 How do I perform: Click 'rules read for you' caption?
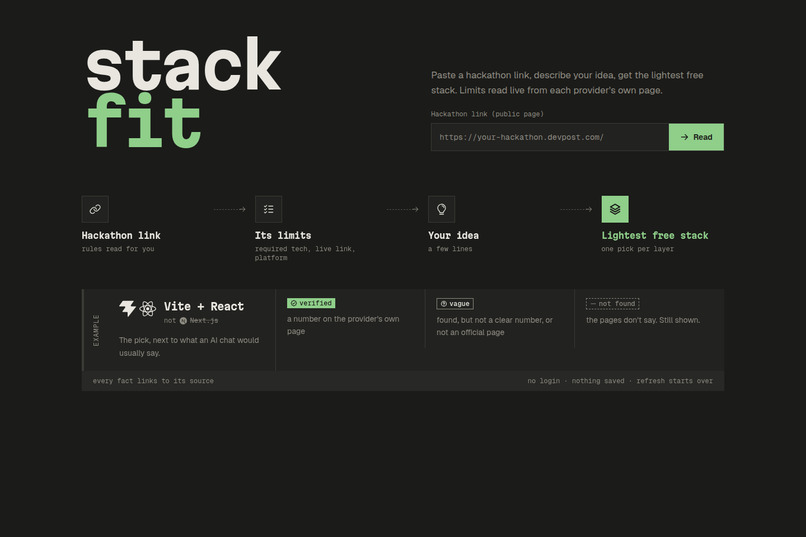click(118, 249)
